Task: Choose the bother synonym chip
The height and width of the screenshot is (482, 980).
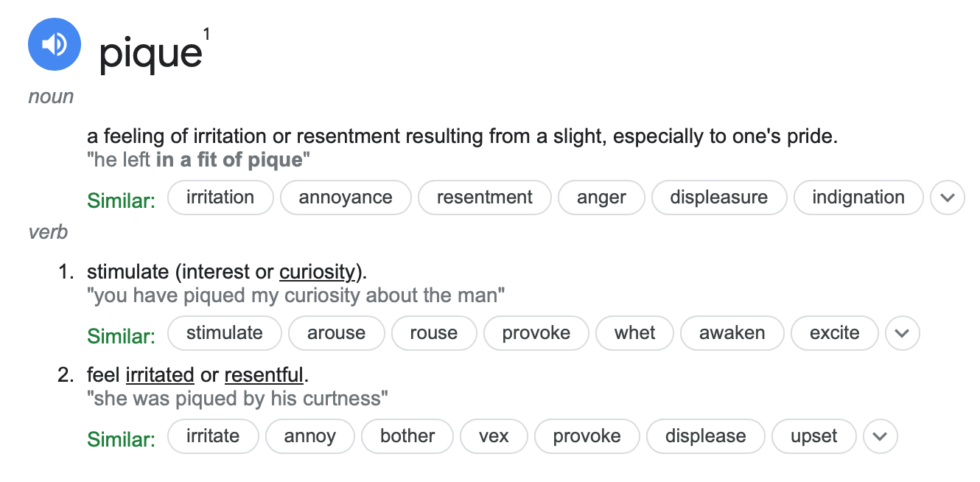Action: (x=407, y=436)
